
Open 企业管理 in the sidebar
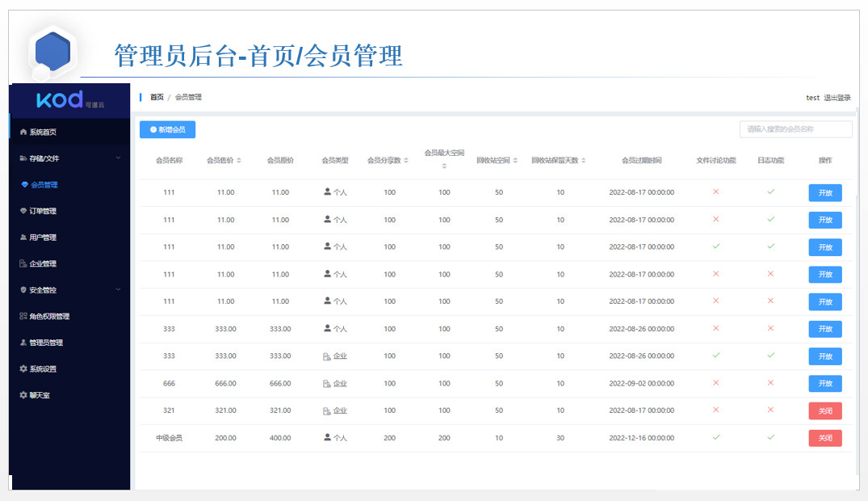[69, 263]
